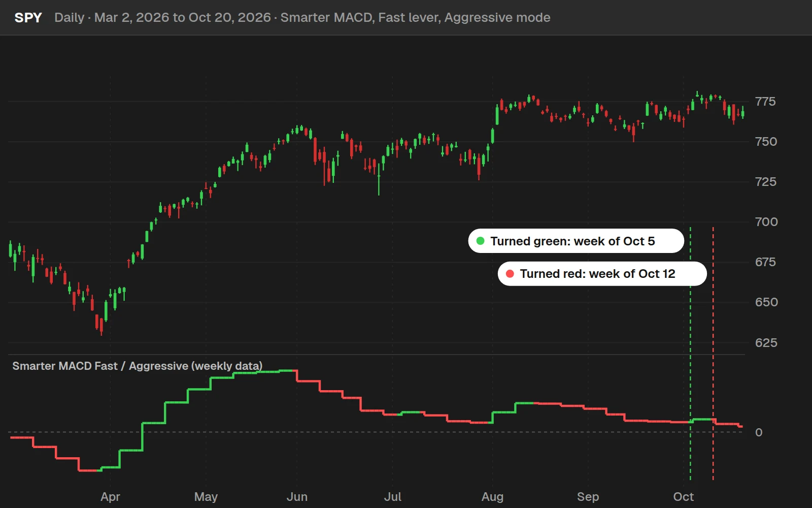This screenshot has width=812, height=508.
Task: Click the red dot in Turned red label
Action: (x=510, y=274)
